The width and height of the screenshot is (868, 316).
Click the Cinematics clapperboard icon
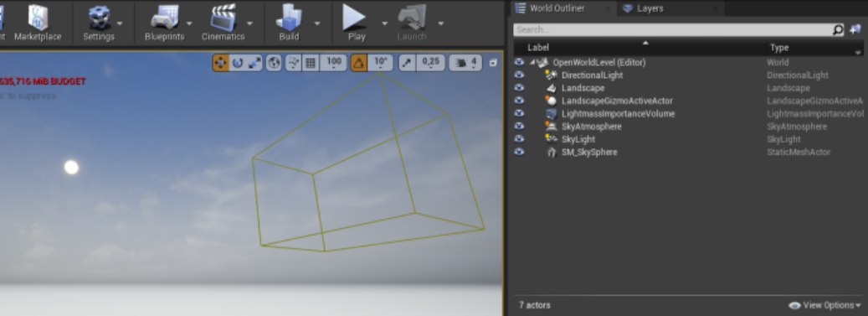[x=223, y=17]
